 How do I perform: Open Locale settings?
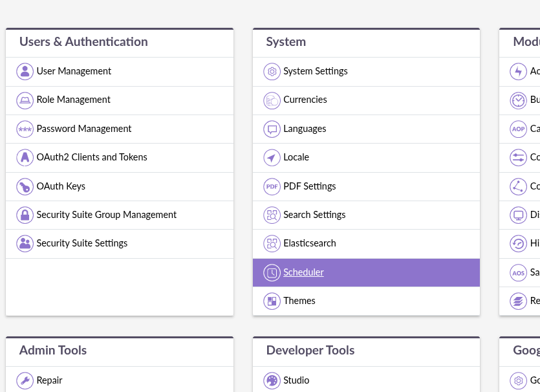click(x=296, y=157)
